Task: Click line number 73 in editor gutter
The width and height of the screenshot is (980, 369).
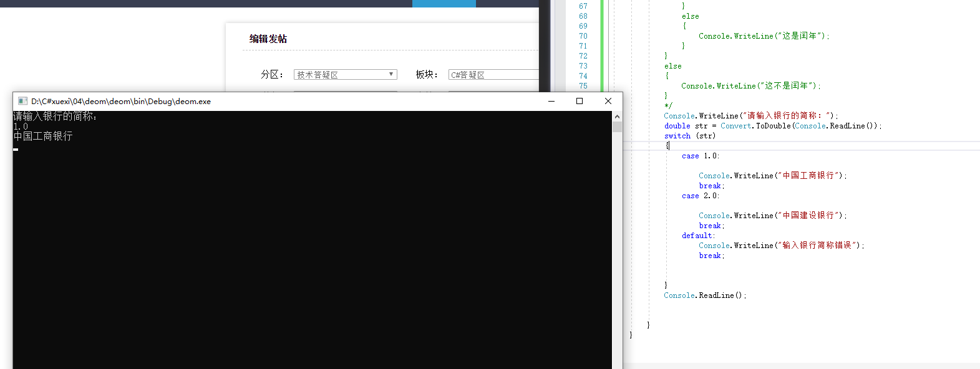Action: (x=583, y=66)
